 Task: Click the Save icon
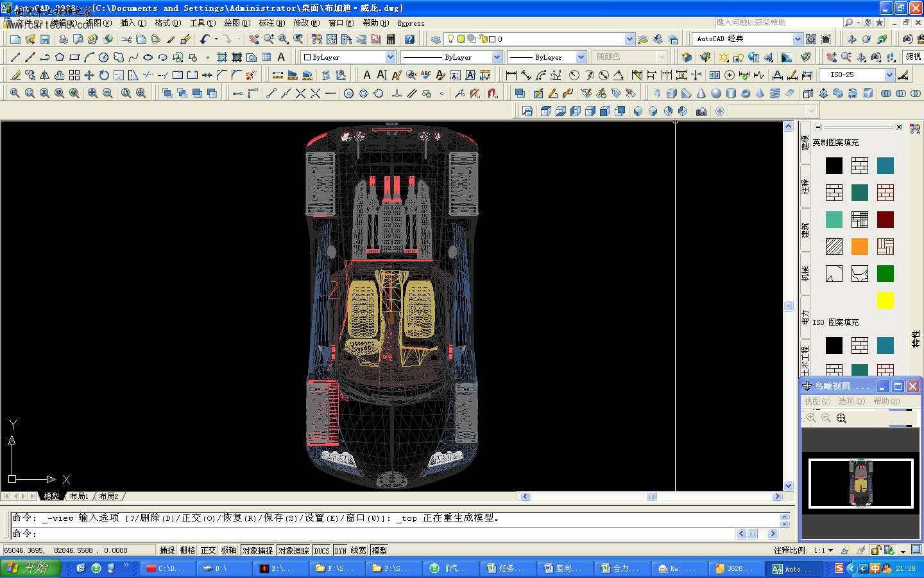(x=45, y=39)
